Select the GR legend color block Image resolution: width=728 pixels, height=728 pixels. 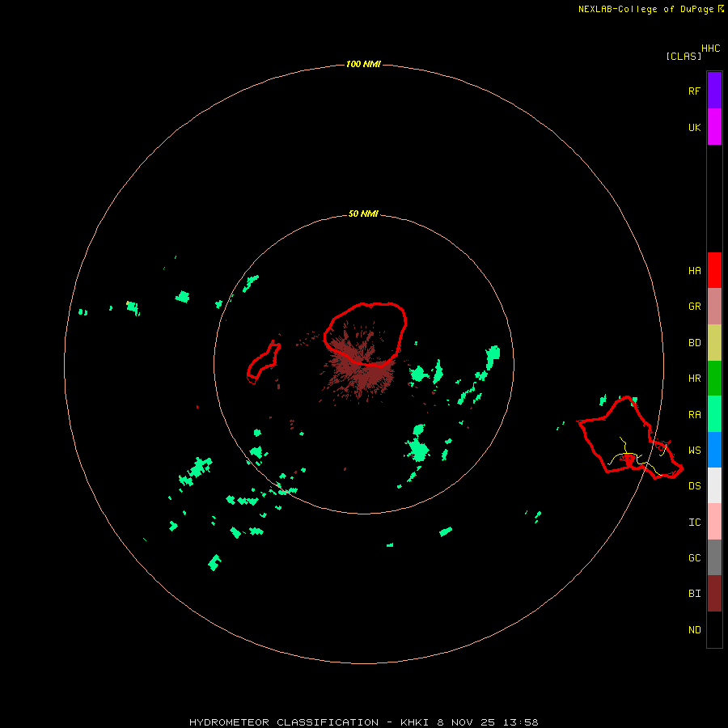coord(714,307)
